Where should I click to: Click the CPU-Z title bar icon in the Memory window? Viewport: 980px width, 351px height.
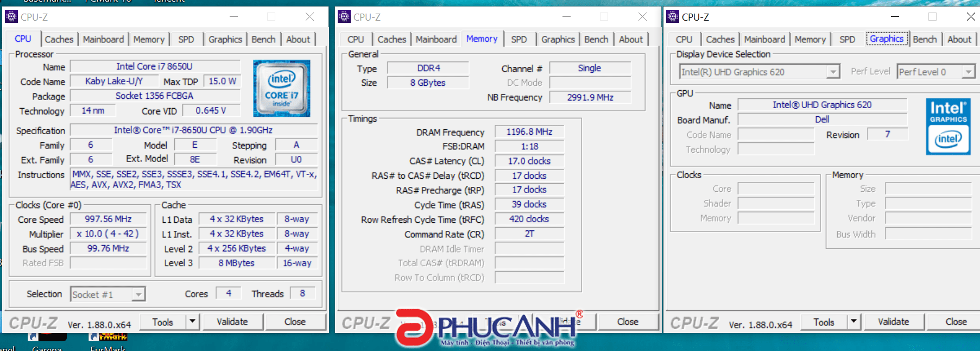(344, 17)
